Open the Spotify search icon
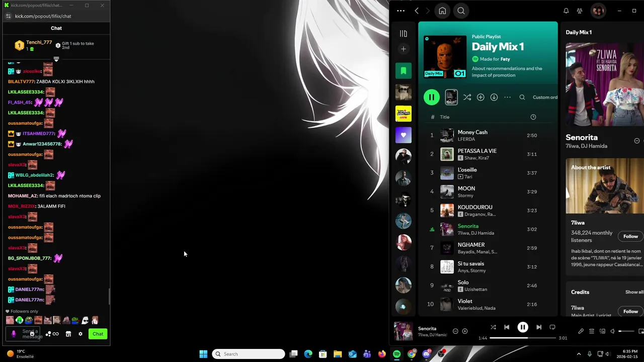Screen dimensions: 644x362 pyautogui.click(x=461, y=11)
